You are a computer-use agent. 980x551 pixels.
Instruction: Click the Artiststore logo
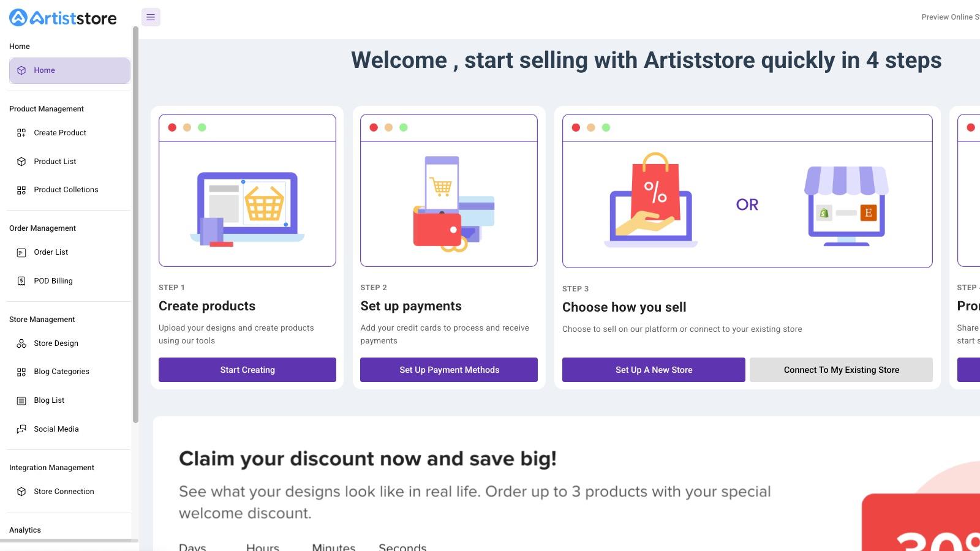[x=63, y=18]
